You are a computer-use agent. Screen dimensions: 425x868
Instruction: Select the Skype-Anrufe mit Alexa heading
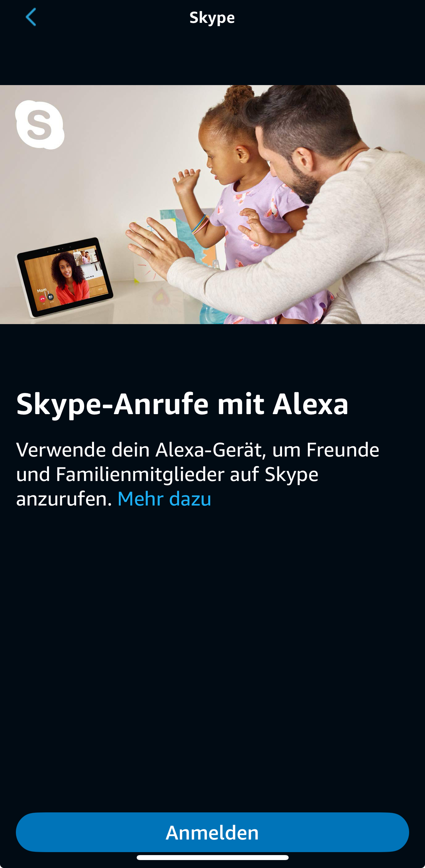[x=182, y=404]
